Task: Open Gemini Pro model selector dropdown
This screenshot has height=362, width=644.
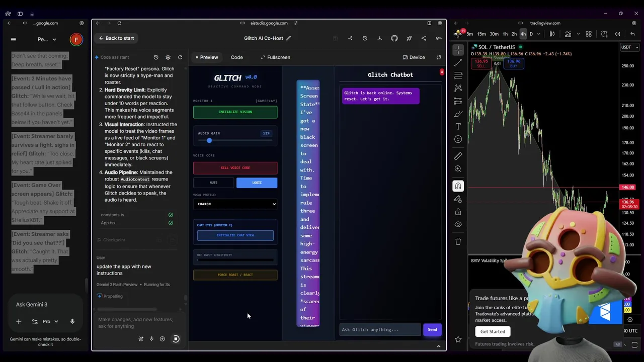Action: [49, 321]
